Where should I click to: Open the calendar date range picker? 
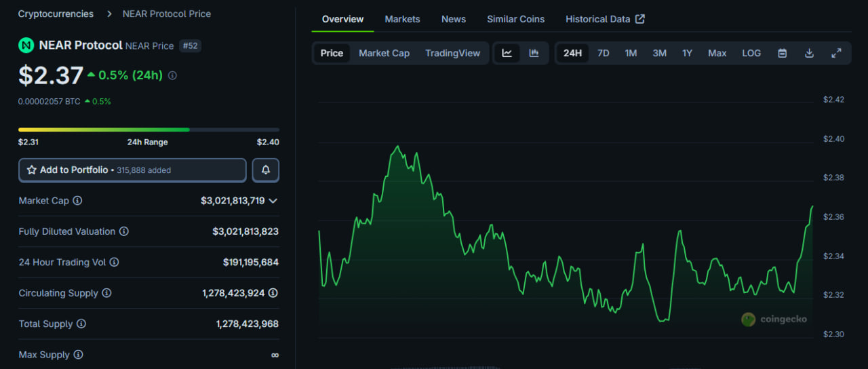coord(782,53)
